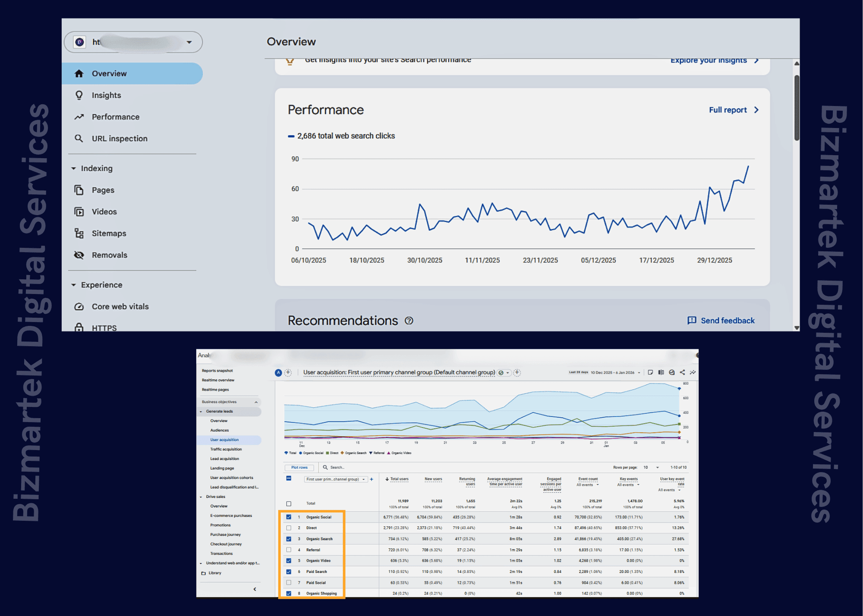
Task: Click the Insights lightbulb icon in the sidebar
Action: pos(79,95)
